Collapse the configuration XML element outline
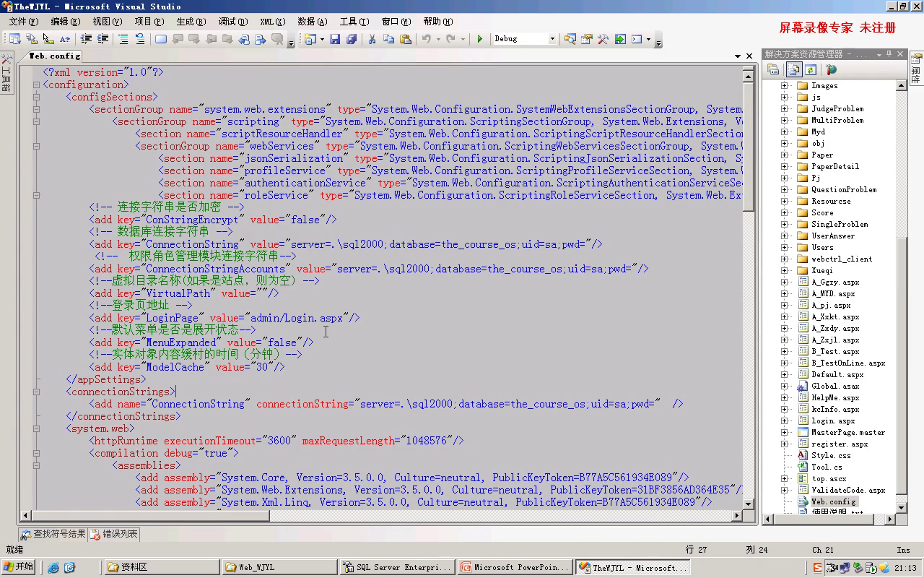 36,85
